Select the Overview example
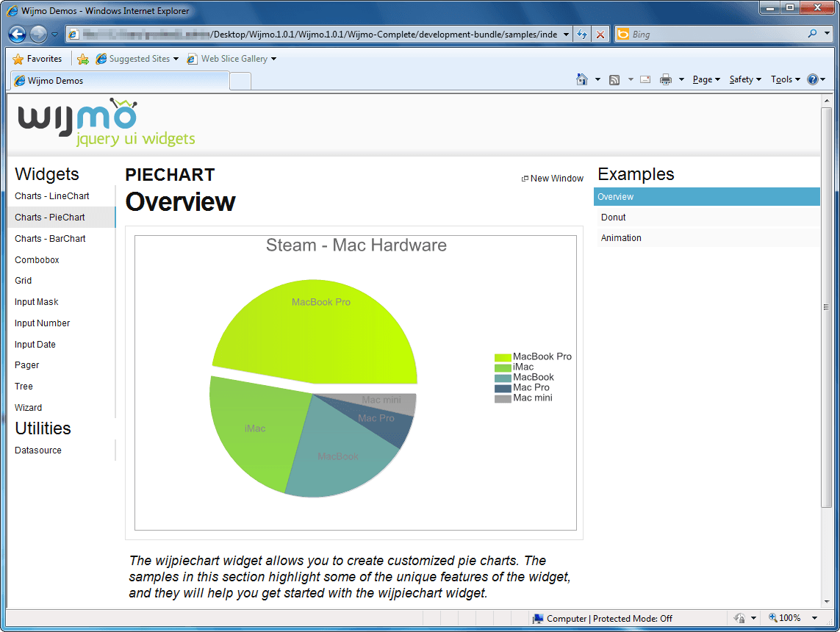Viewport: 840px width, 632px height. (706, 196)
